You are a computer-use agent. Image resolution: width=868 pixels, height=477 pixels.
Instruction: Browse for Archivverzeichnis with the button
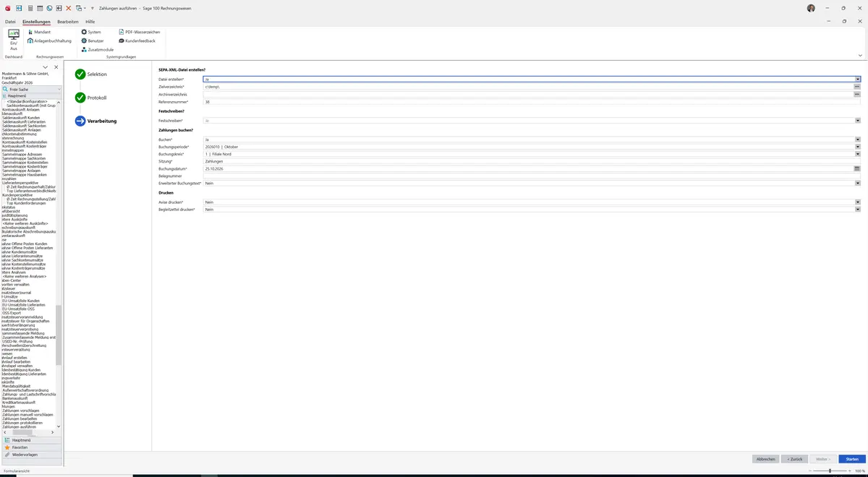[x=857, y=95]
